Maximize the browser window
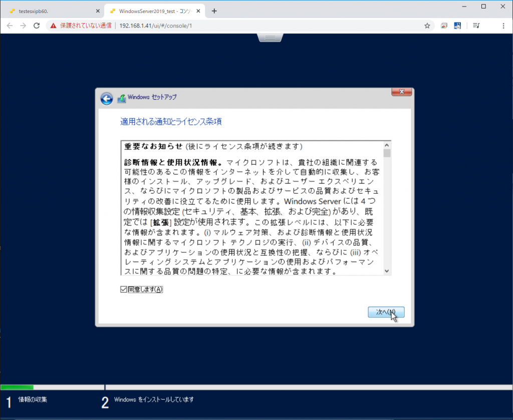513x420 pixels. [x=483, y=6]
